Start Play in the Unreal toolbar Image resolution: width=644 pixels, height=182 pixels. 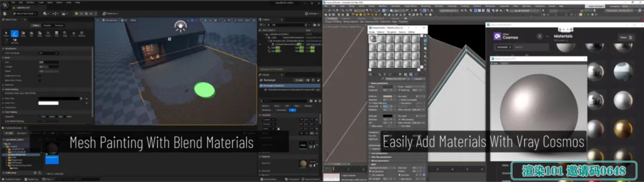click(77, 14)
